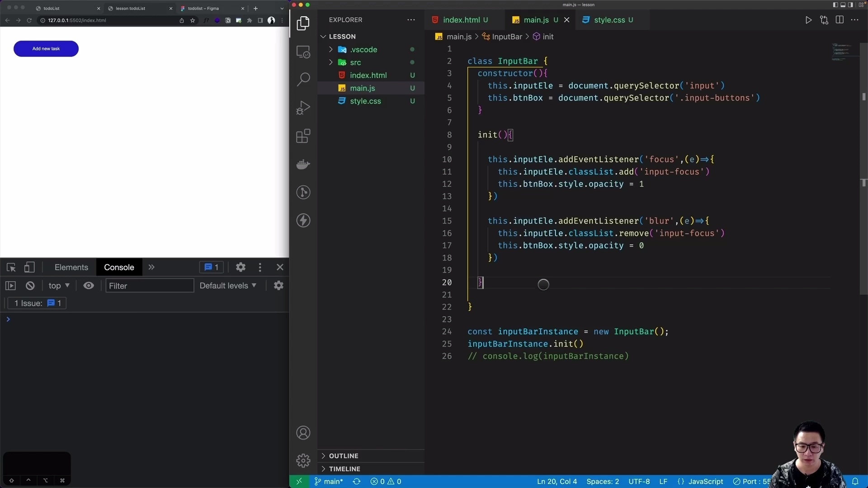Click inside the console Filter field

(149, 285)
